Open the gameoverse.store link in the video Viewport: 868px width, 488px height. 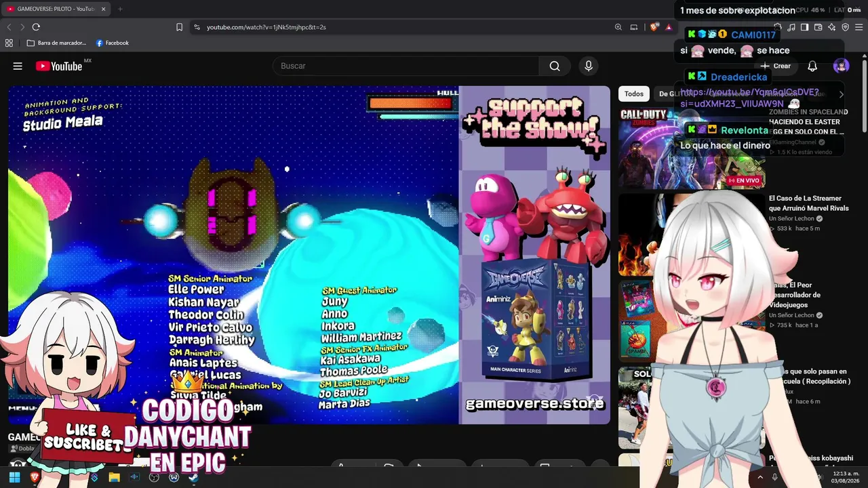pos(534,404)
